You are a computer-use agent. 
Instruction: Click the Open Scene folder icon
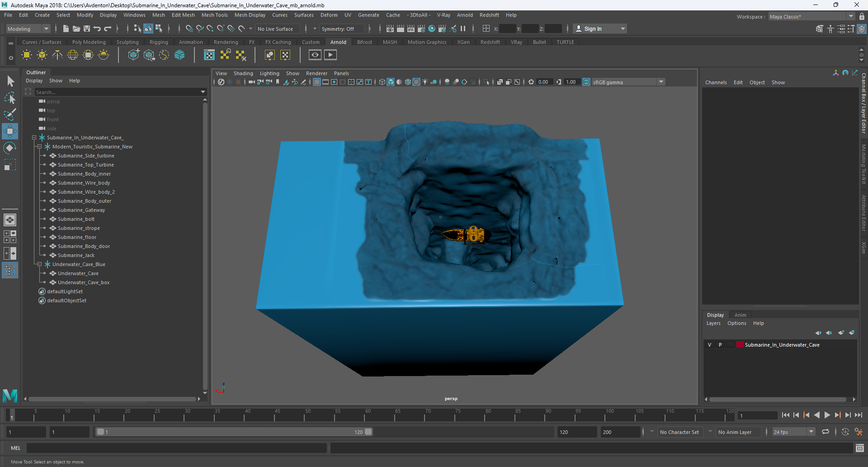(76, 29)
